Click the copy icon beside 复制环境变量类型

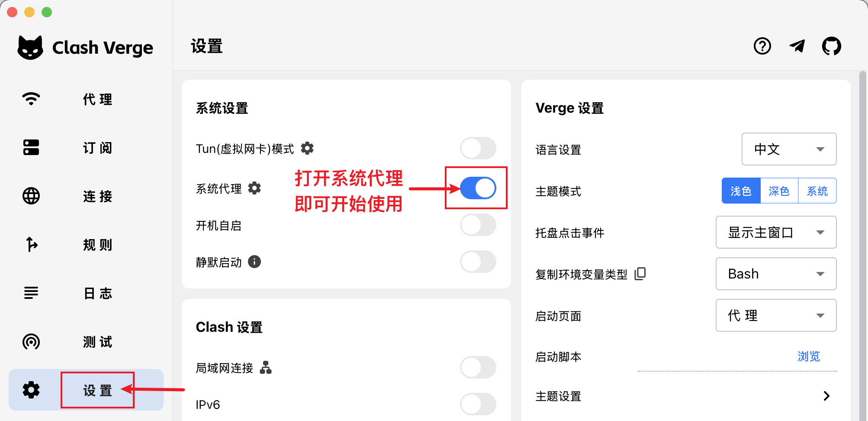point(640,273)
